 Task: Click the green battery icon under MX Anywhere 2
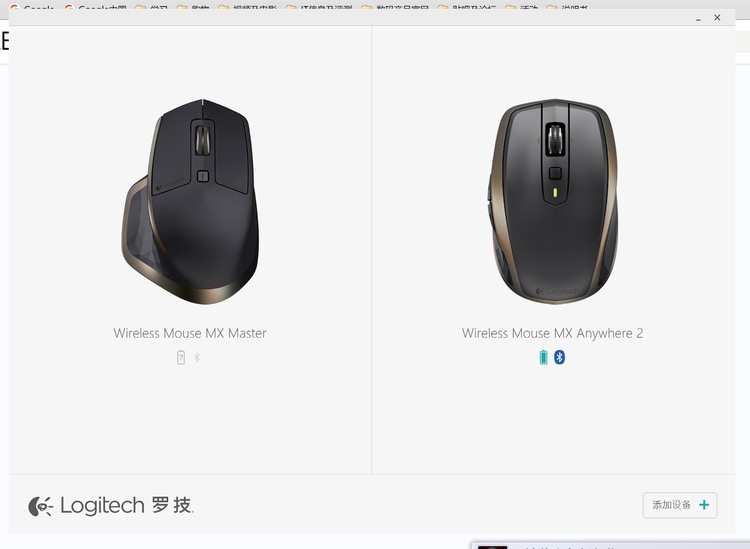[x=543, y=357]
